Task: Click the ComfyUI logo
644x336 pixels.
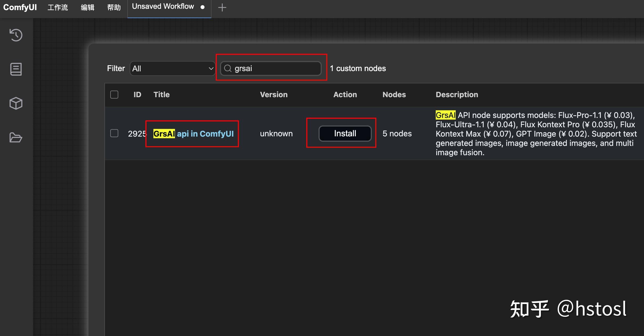Action: 20,7
